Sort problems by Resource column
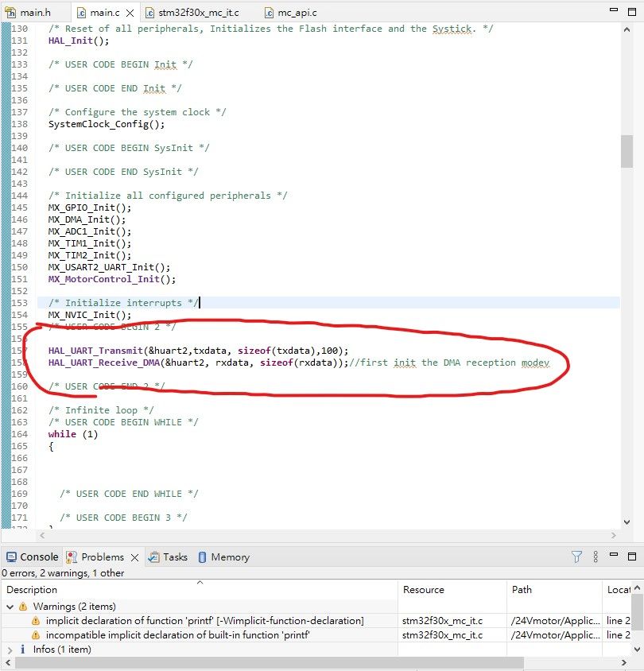This screenshot has height=671, width=644. 452,589
